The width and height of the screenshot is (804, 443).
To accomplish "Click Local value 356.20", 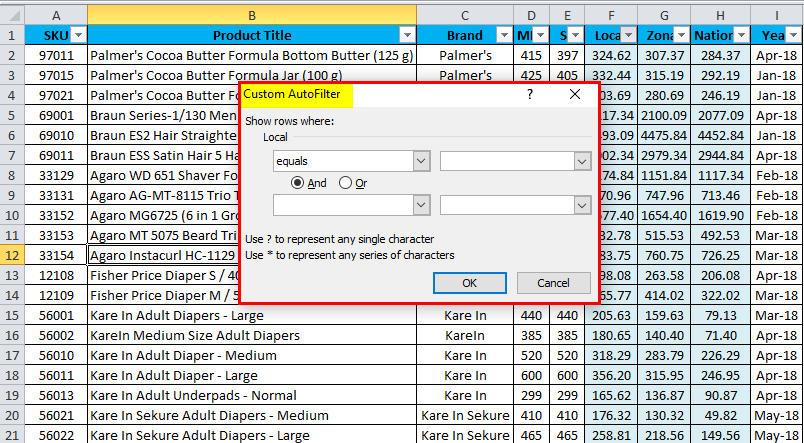I will point(611,375).
